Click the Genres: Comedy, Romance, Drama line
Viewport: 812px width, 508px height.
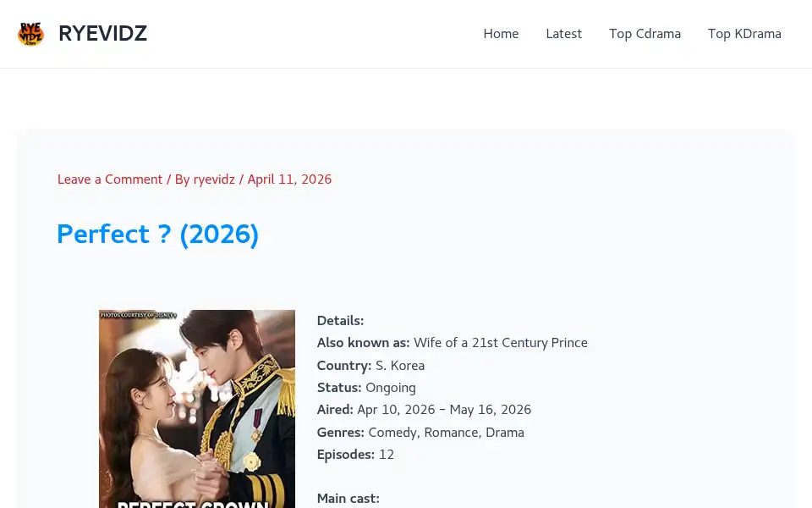coord(420,433)
